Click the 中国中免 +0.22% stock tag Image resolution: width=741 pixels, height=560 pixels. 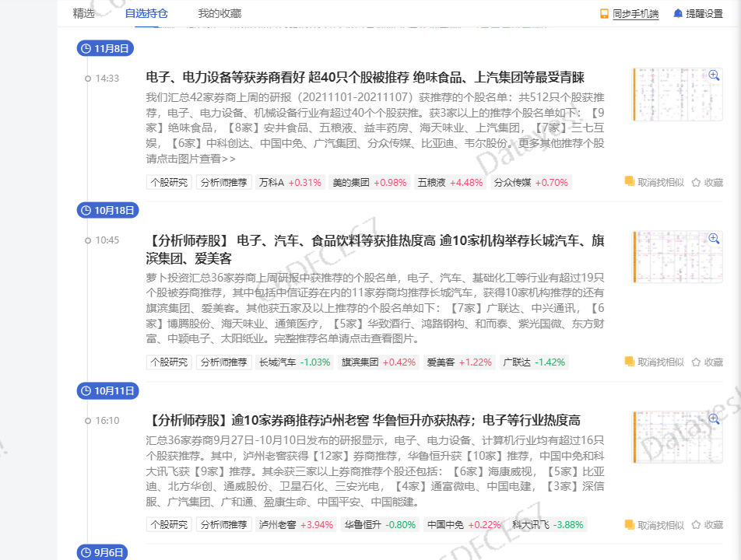[464, 525]
